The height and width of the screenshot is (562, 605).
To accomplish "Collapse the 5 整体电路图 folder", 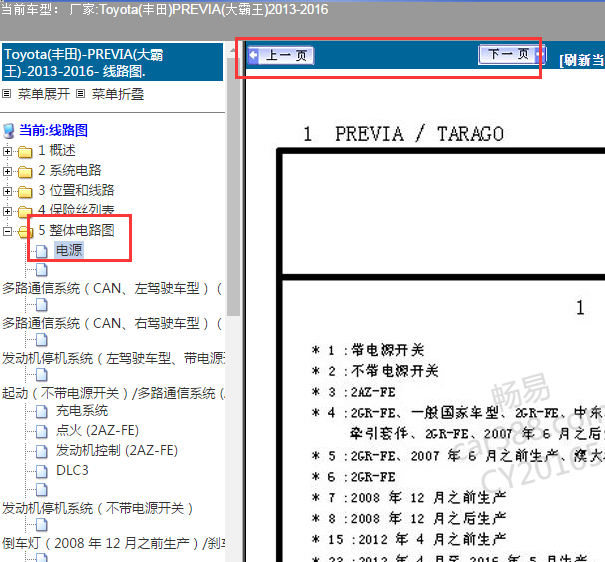I will [7, 231].
